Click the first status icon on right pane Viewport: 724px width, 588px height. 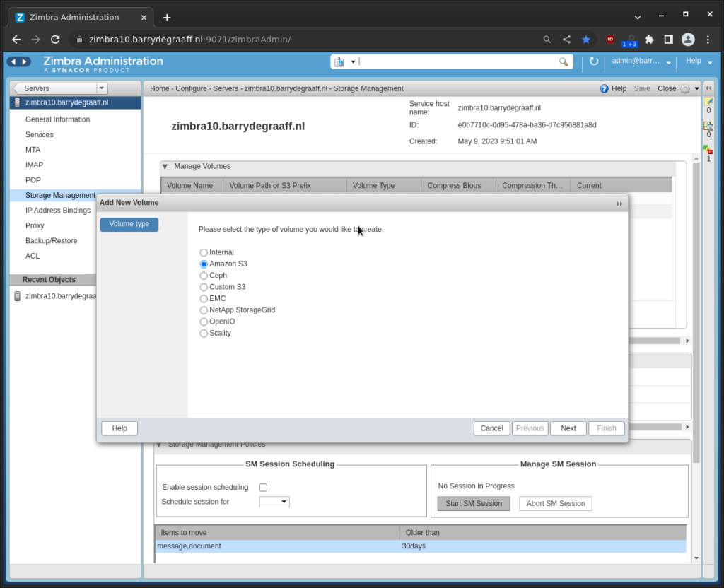click(708, 101)
